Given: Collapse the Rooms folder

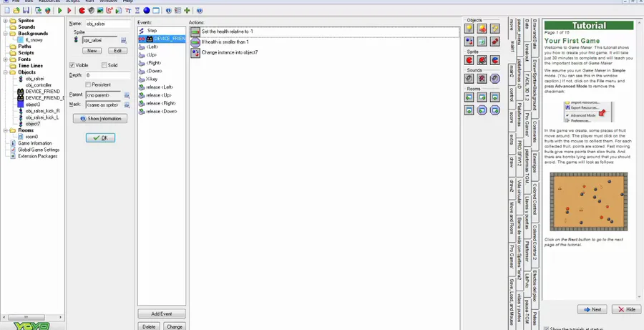Looking at the screenshot, I should (x=5, y=130).
